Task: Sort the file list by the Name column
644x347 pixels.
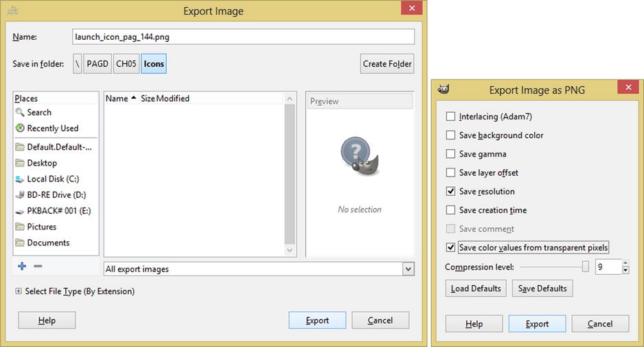Action: 117,98
